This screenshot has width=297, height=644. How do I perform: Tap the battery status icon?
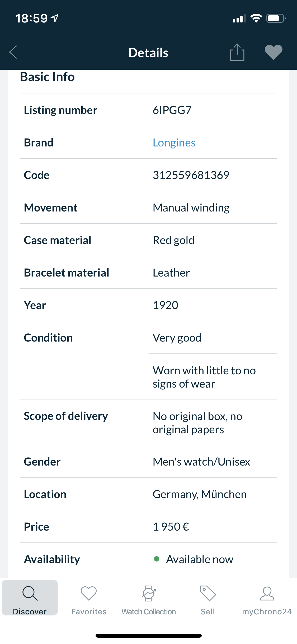pos(275,18)
